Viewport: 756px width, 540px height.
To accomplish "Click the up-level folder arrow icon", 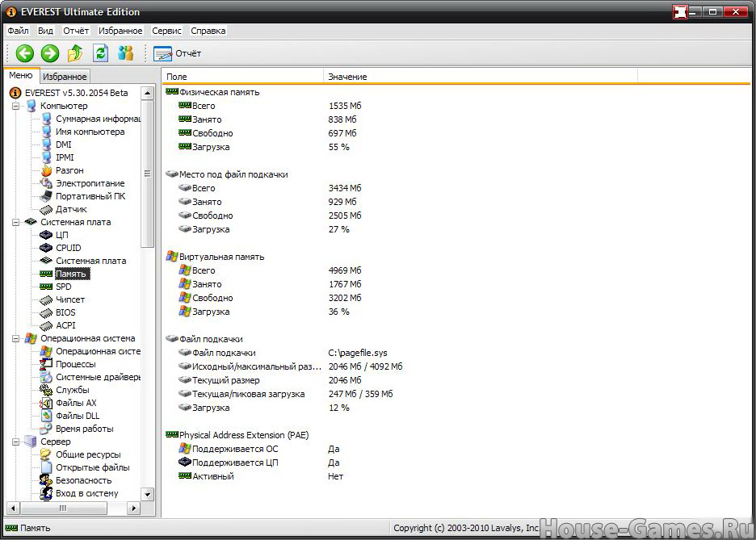I will 75,53.
